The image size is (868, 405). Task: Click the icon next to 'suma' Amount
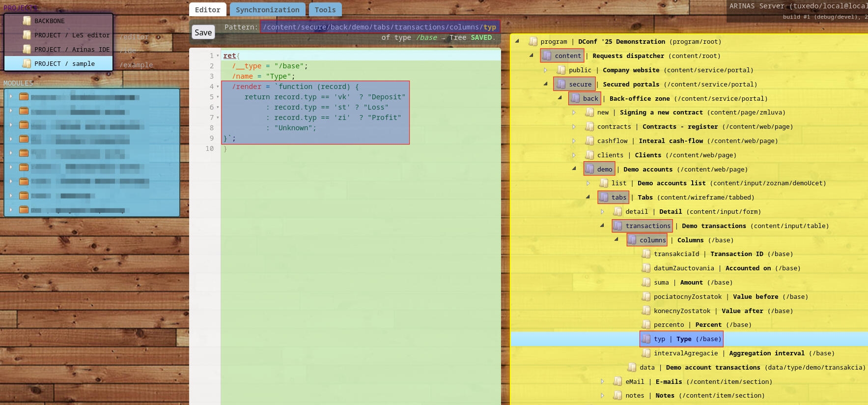(646, 282)
